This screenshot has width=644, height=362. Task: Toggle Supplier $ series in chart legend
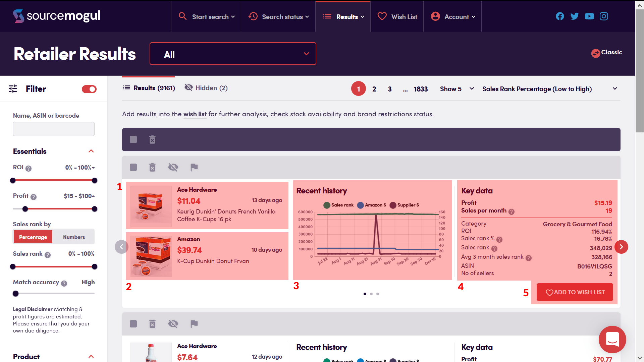click(x=404, y=205)
